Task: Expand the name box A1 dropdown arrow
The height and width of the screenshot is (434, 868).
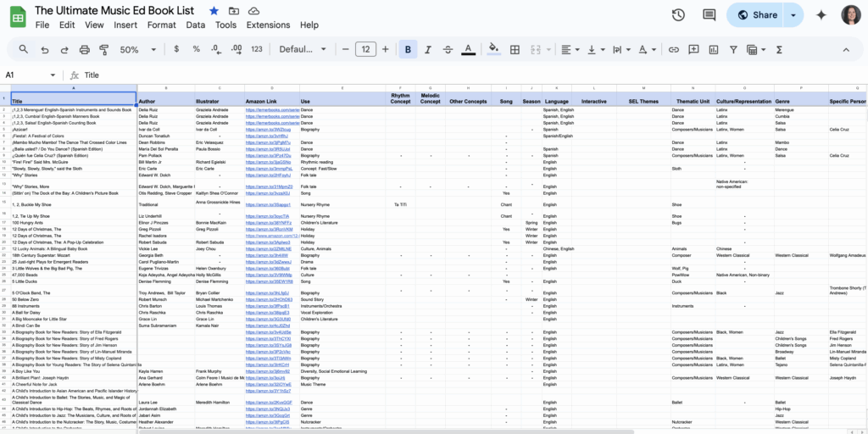Action: pos(53,75)
